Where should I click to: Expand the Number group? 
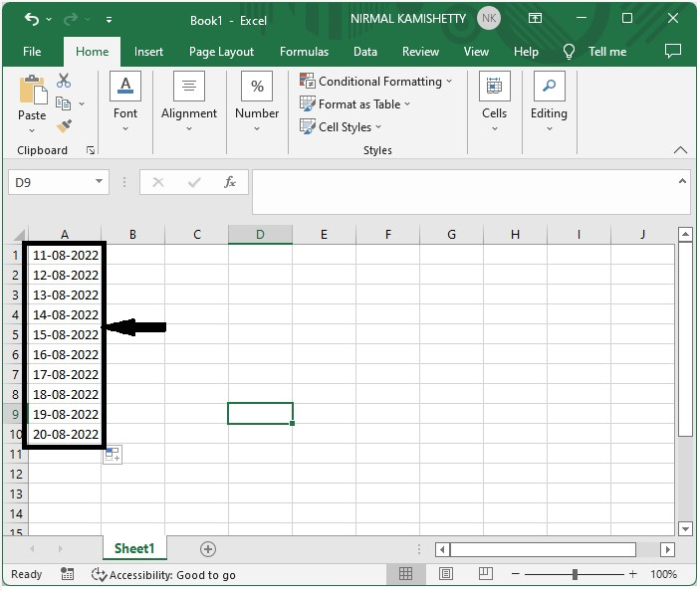tap(257, 102)
